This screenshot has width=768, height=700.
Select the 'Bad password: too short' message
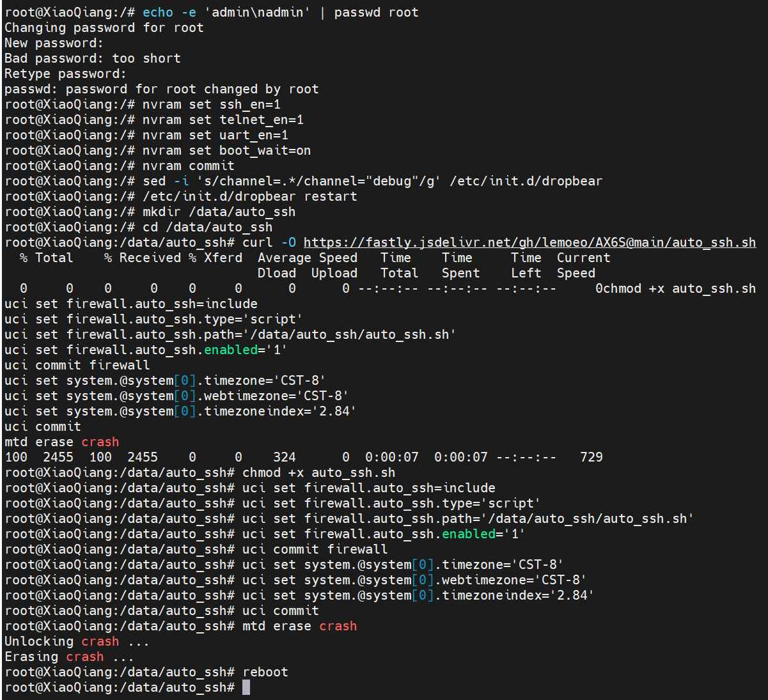pos(93,59)
